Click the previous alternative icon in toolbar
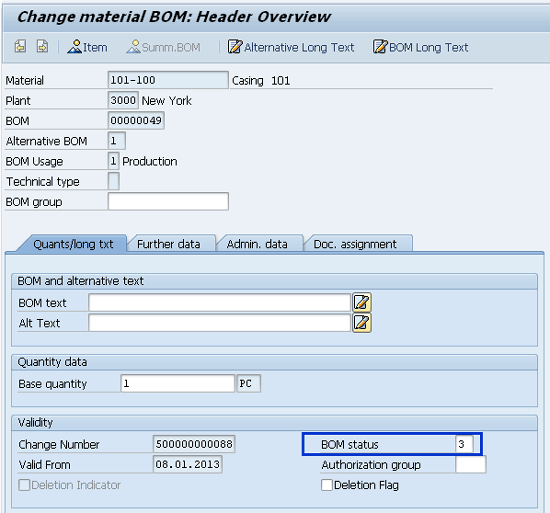The height and width of the screenshot is (513, 550). tap(20, 47)
